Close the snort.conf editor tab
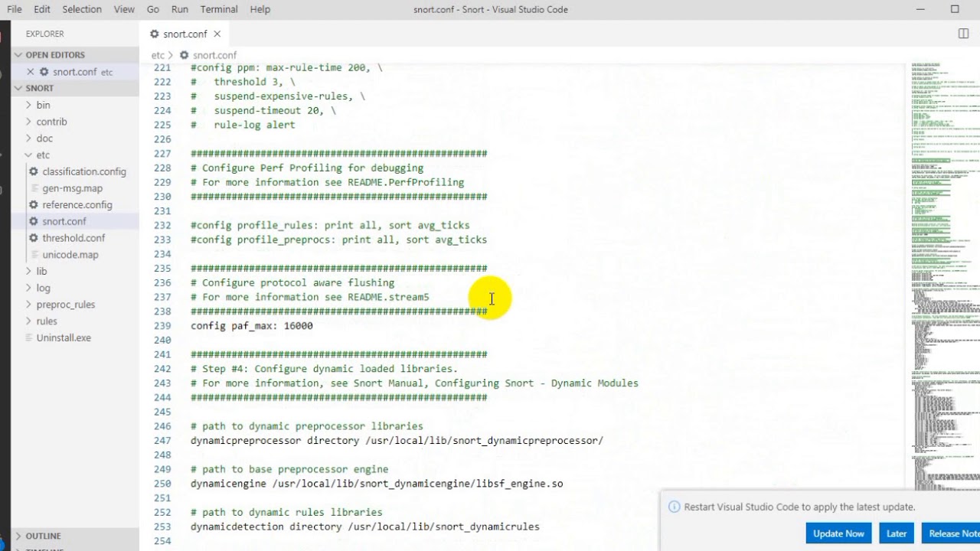980x551 pixels. [x=217, y=34]
